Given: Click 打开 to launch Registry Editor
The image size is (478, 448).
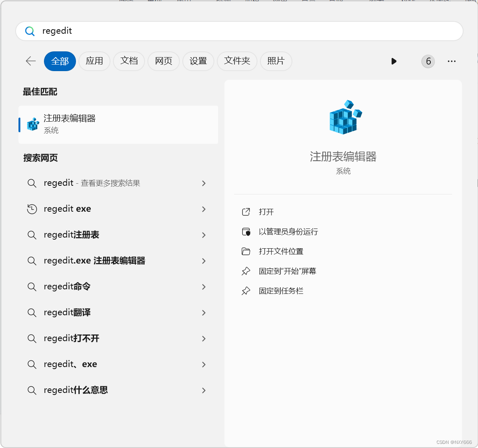Looking at the screenshot, I should click(266, 212).
